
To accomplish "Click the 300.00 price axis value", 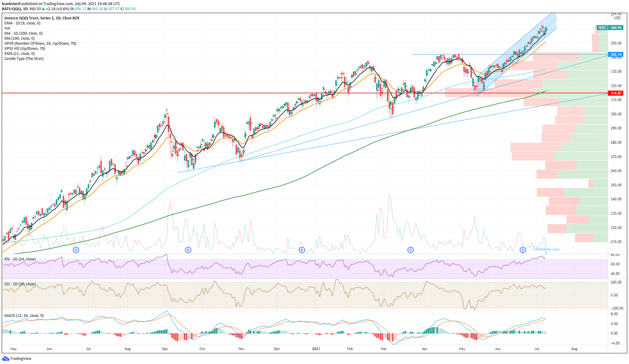I will [616, 114].
